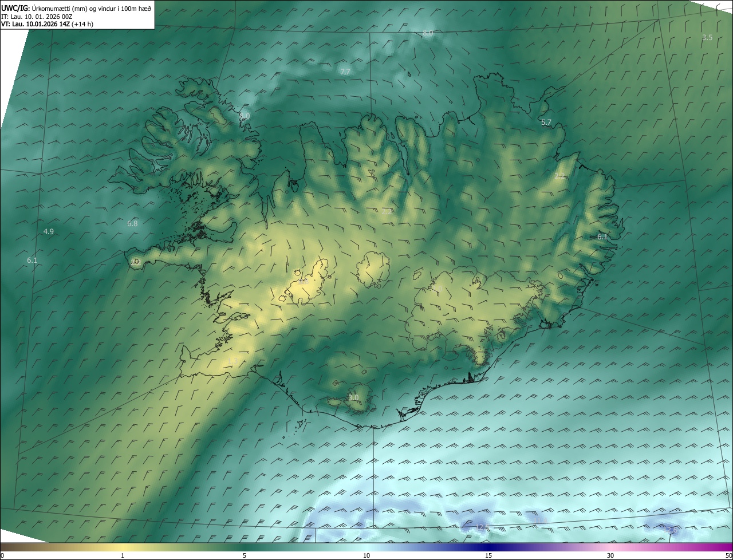Click the 8.0 value label at the top edge
The image size is (733, 560).
click(428, 34)
